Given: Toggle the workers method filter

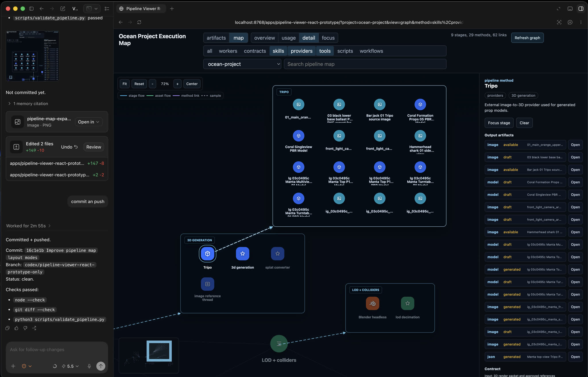Looking at the screenshot, I should pos(228,51).
